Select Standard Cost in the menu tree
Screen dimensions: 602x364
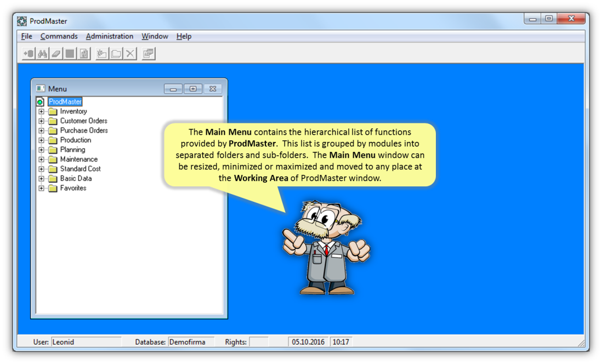coord(80,169)
